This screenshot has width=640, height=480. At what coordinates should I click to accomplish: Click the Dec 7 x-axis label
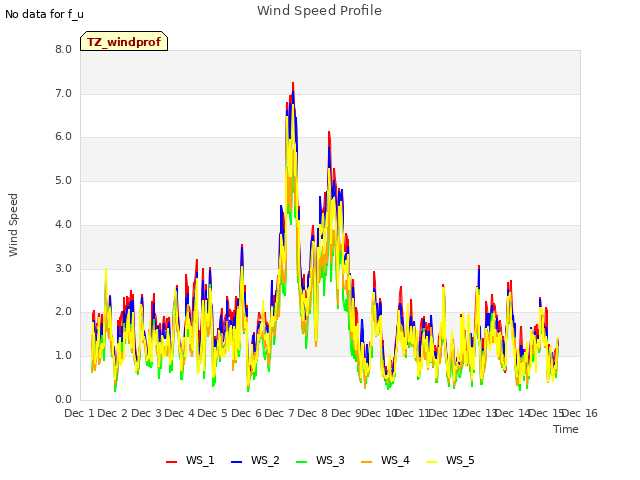point(279,413)
